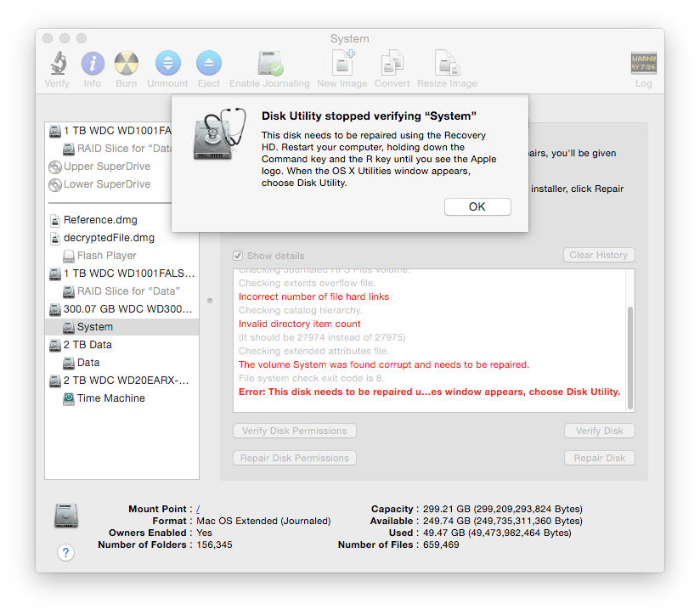This screenshot has height=615, width=700.
Task: Select second RAID Slice for "Data" entry
Action: (x=121, y=291)
